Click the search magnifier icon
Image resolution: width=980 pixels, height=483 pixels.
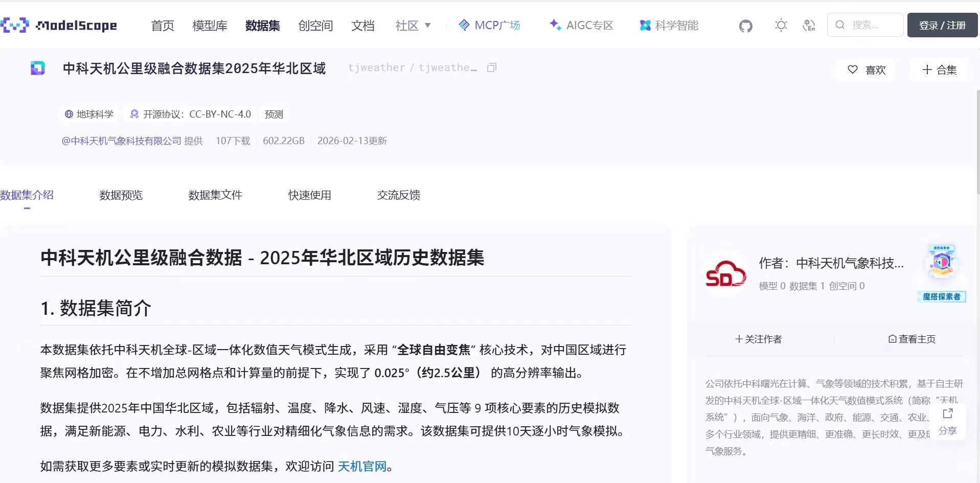coord(840,25)
